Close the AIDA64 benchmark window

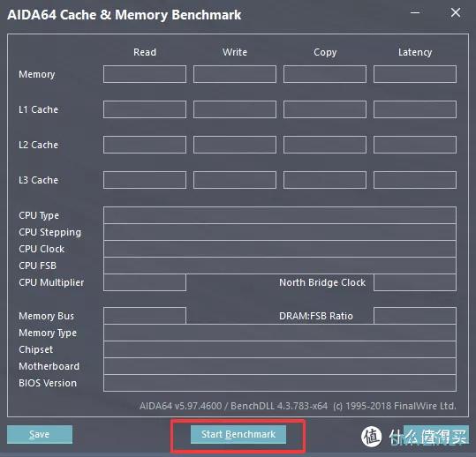pos(456,12)
